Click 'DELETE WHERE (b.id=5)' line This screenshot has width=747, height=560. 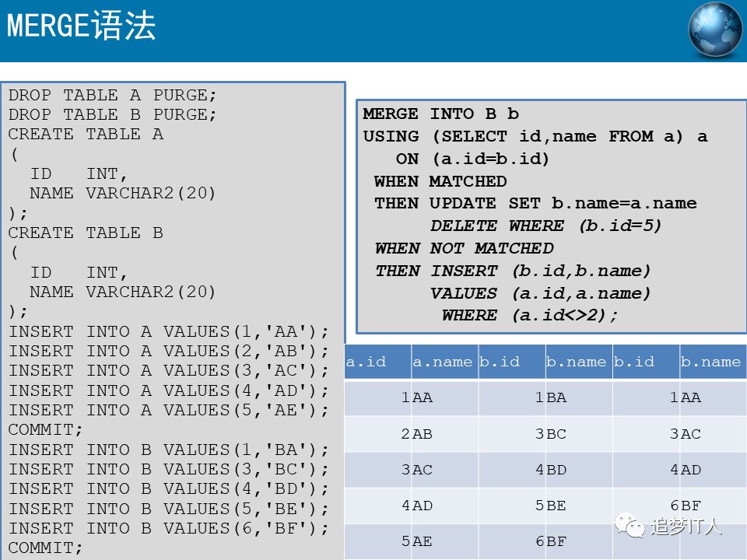tap(546, 226)
